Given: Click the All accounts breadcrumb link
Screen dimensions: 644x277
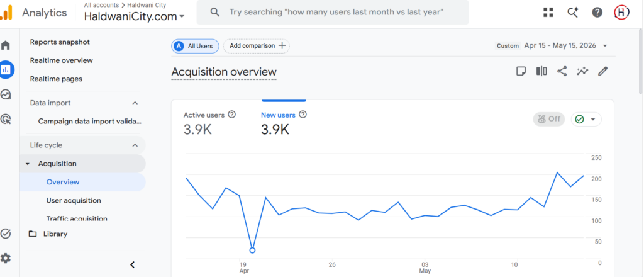Looking at the screenshot, I should (101, 5).
